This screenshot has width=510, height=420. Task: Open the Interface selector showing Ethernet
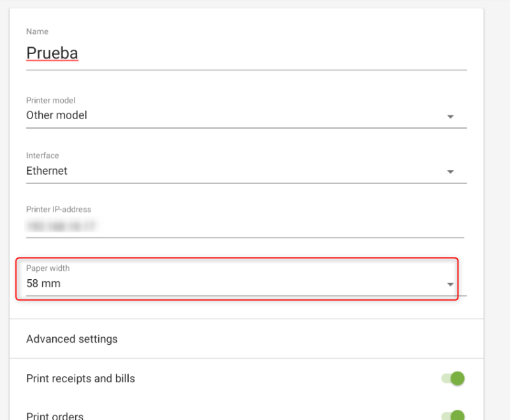236,171
